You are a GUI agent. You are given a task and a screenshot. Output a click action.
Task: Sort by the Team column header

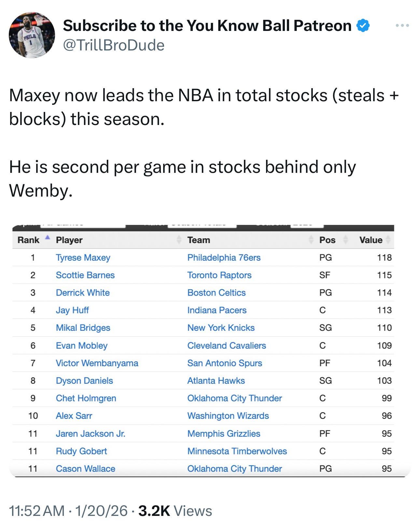click(x=199, y=240)
